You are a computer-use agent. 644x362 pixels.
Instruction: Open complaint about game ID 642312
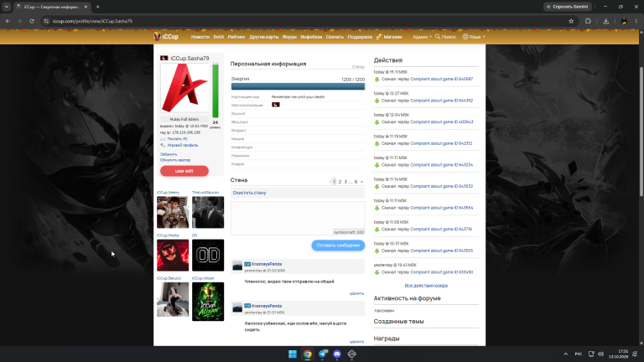tap(442, 143)
